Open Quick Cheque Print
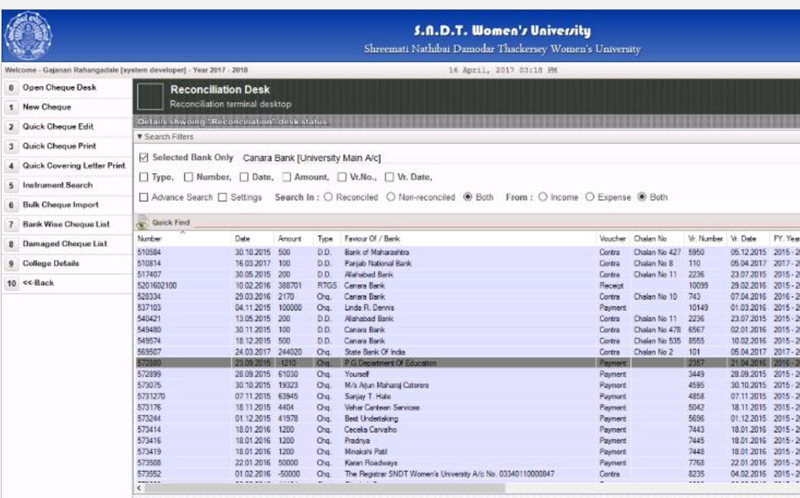Screen dimensions: 800x498 [67, 146]
